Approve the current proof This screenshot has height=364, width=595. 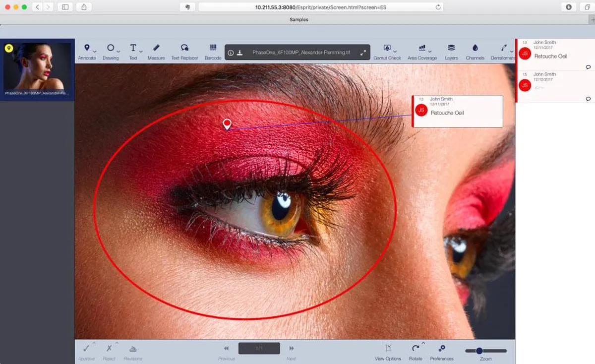pos(86,349)
